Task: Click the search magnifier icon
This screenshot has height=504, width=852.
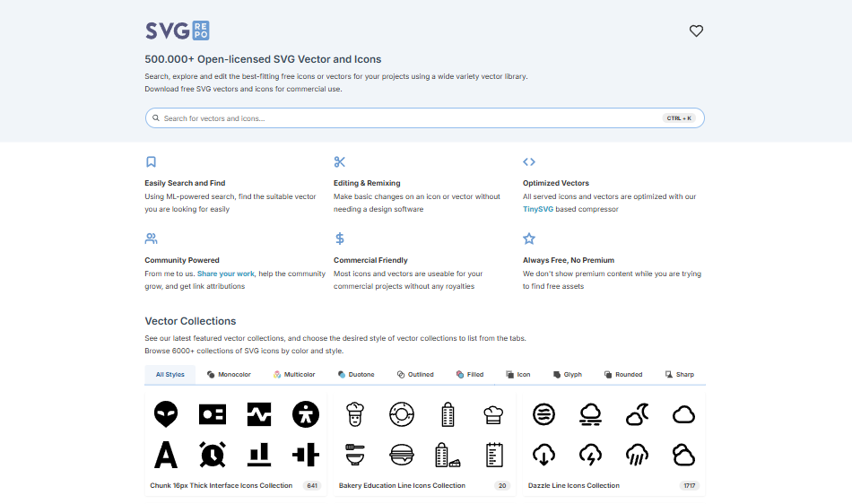Action: pyautogui.click(x=156, y=117)
